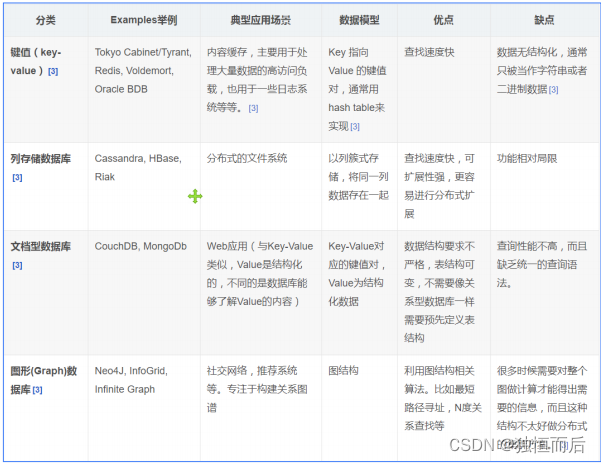Click the 'hash table来' text
Viewport: 601px width, 463px height.
point(356,108)
